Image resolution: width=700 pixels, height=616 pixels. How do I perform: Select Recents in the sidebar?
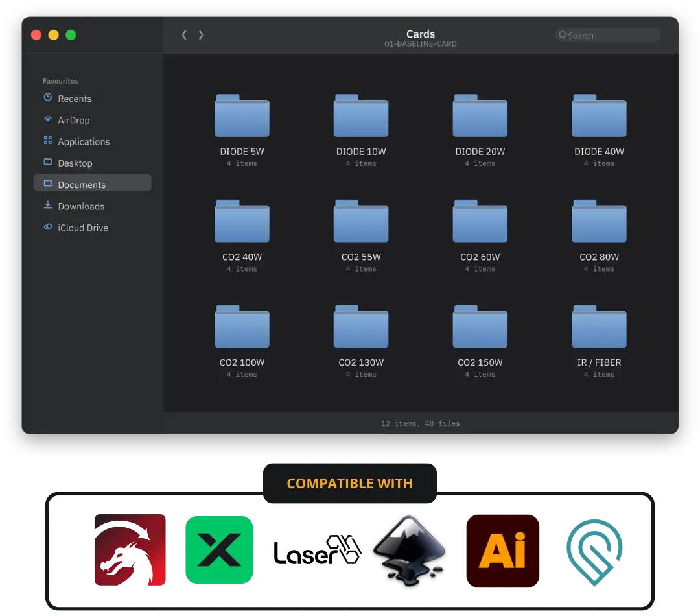pyautogui.click(x=93, y=99)
